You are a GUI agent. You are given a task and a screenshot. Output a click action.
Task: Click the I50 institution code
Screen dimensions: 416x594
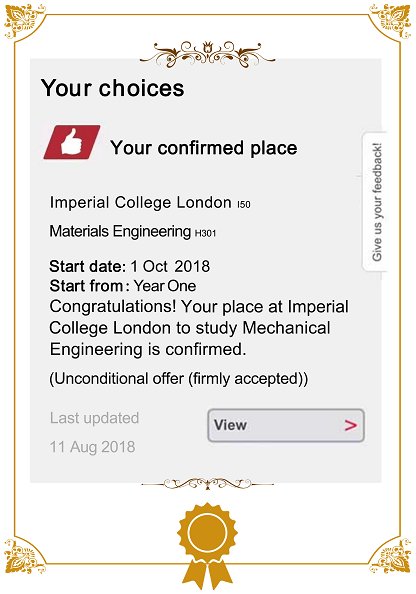pyautogui.click(x=244, y=205)
